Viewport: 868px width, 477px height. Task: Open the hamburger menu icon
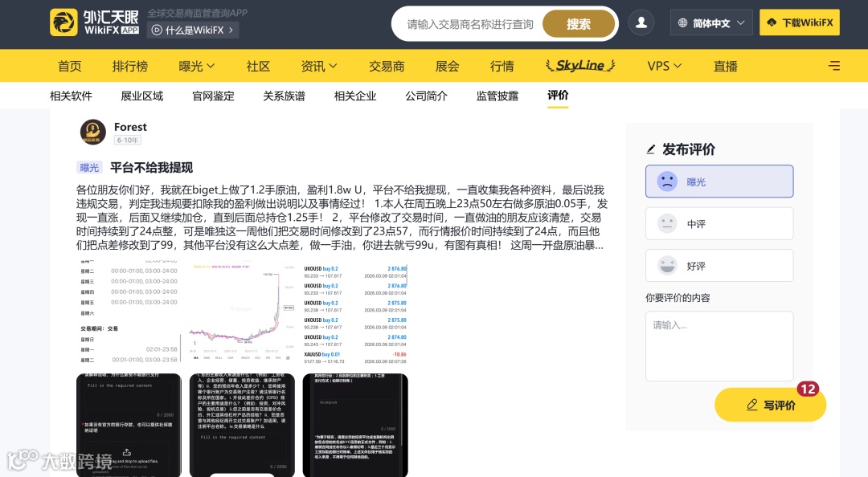tap(833, 66)
